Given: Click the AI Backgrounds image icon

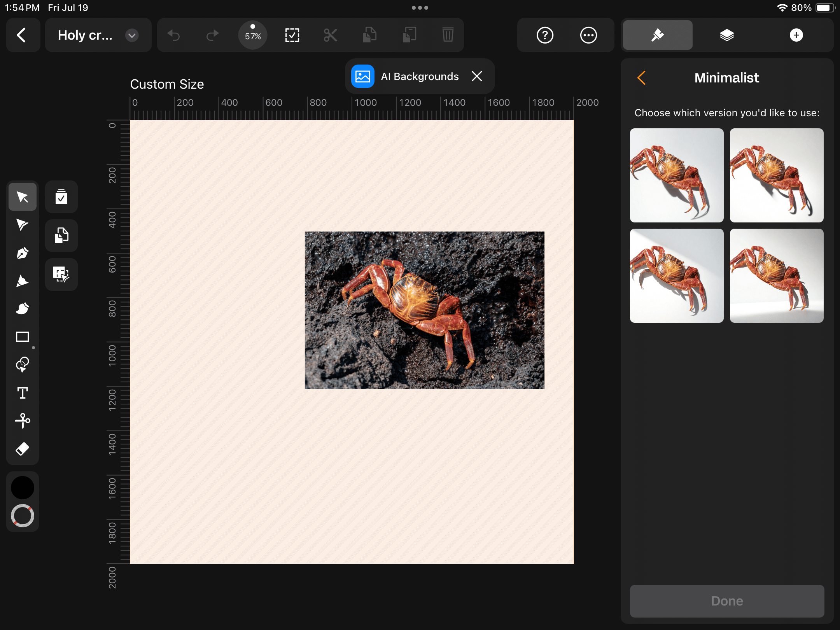Looking at the screenshot, I should tap(362, 76).
